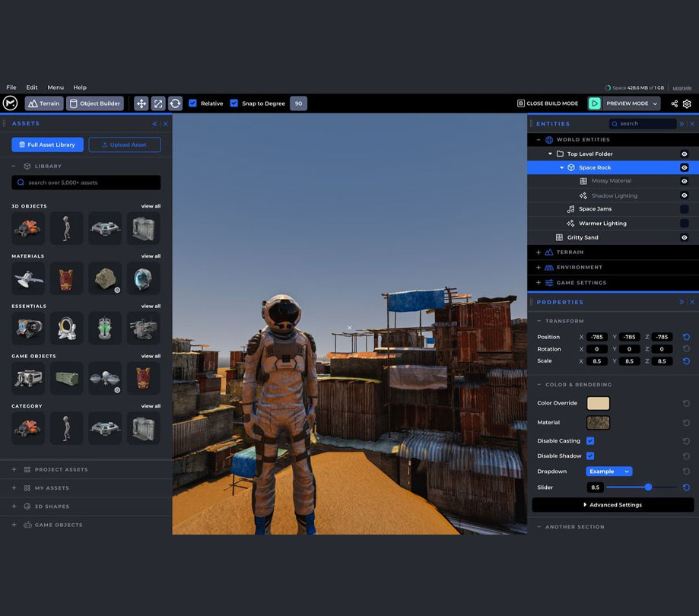Reset Position values with the reset icon
Viewport: 699px width, 616px height.
(686, 337)
